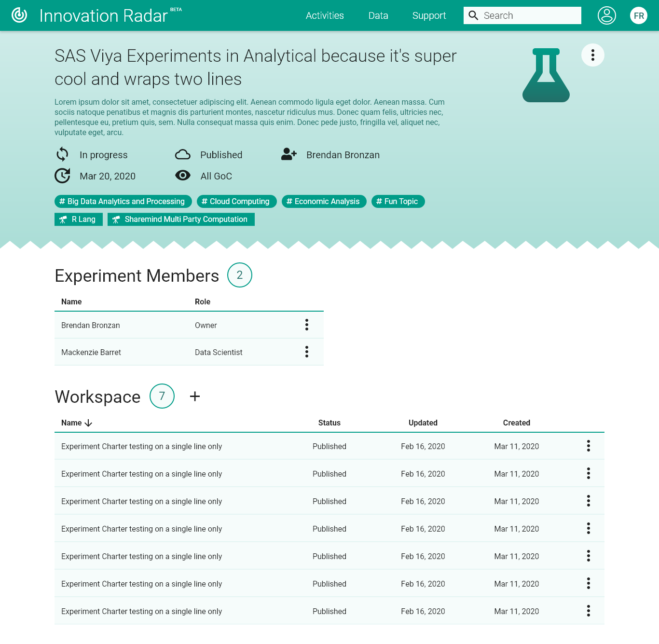The height and width of the screenshot is (644, 659).
Task: Click the Created column header
Action: [x=517, y=423]
